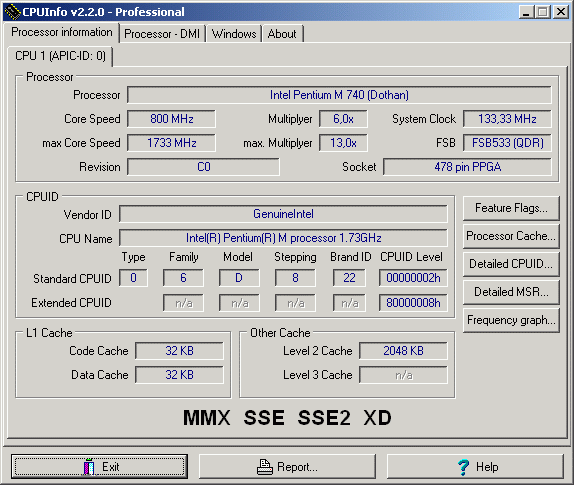Click the L1 Cache group label
This screenshot has height=485, width=574.
point(49,333)
